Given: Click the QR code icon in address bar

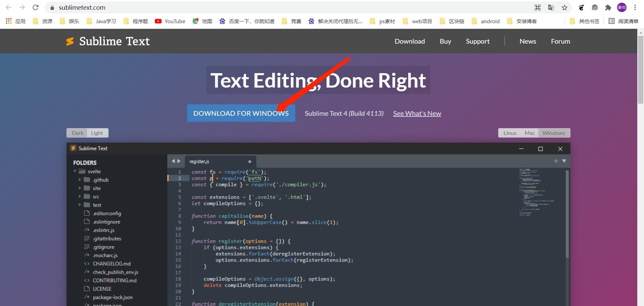Looking at the screenshot, I should click(x=538, y=7).
